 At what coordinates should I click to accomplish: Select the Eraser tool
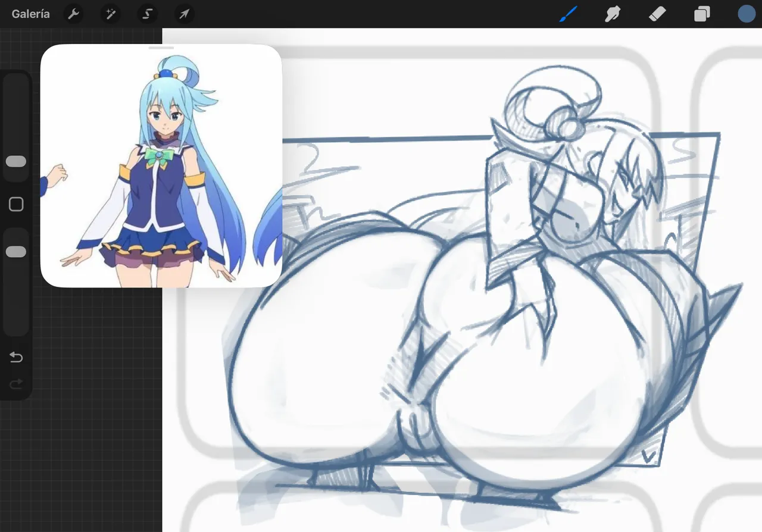[657, 14]
